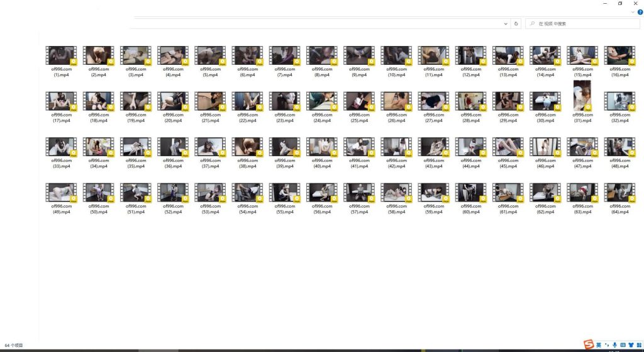Select video file thumbnail numbered (12).mp4

(470, 55)
